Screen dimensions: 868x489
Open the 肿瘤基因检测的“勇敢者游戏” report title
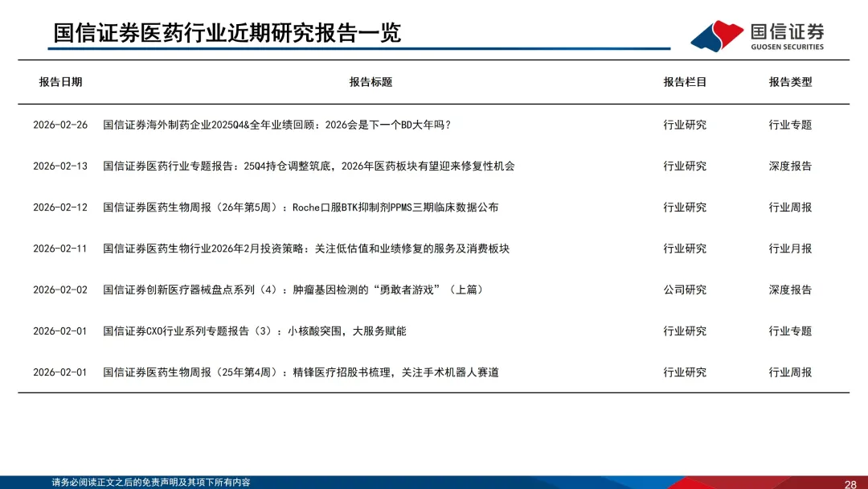click(293, 290)
